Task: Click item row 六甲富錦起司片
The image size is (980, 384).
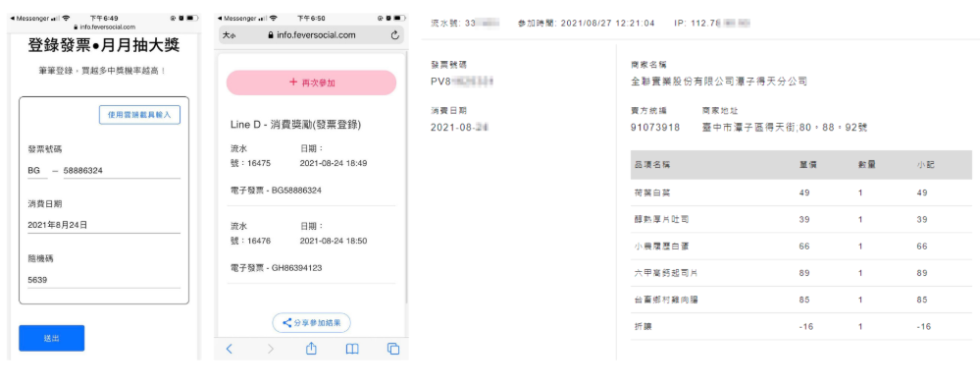Action: (801, 273)
